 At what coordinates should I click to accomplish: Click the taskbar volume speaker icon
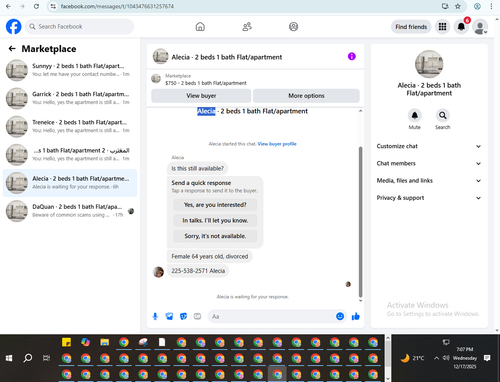coord(446,358)
